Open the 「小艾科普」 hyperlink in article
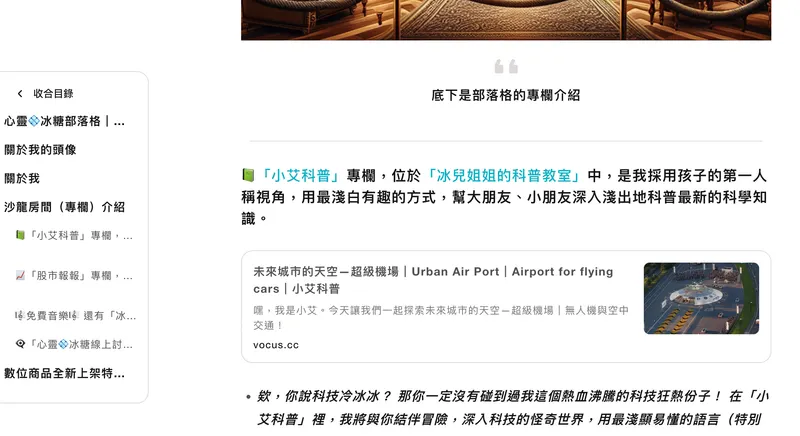Viewport: 800px width, 436px height. pos(301,175)
